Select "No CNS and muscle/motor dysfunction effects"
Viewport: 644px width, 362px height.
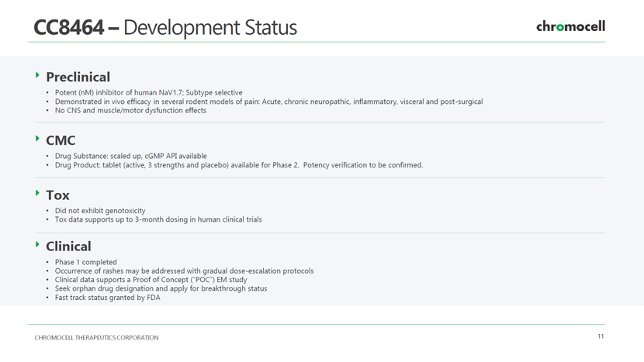130,110
